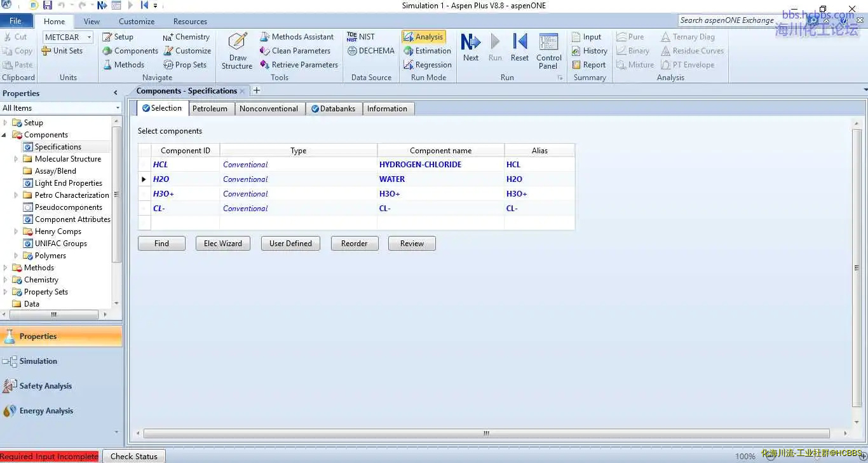Open the File menu
This screenshot has height=463, width=868.
click(15, 21)
